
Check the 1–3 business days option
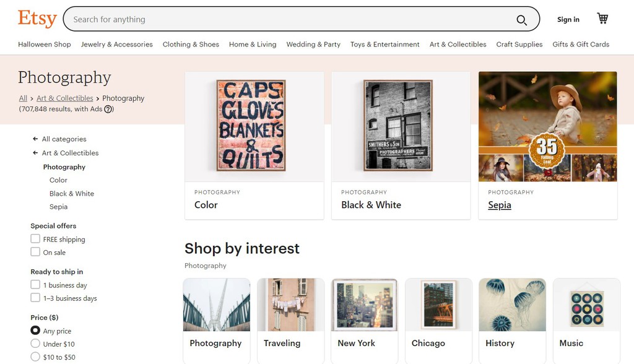(35, 298)
